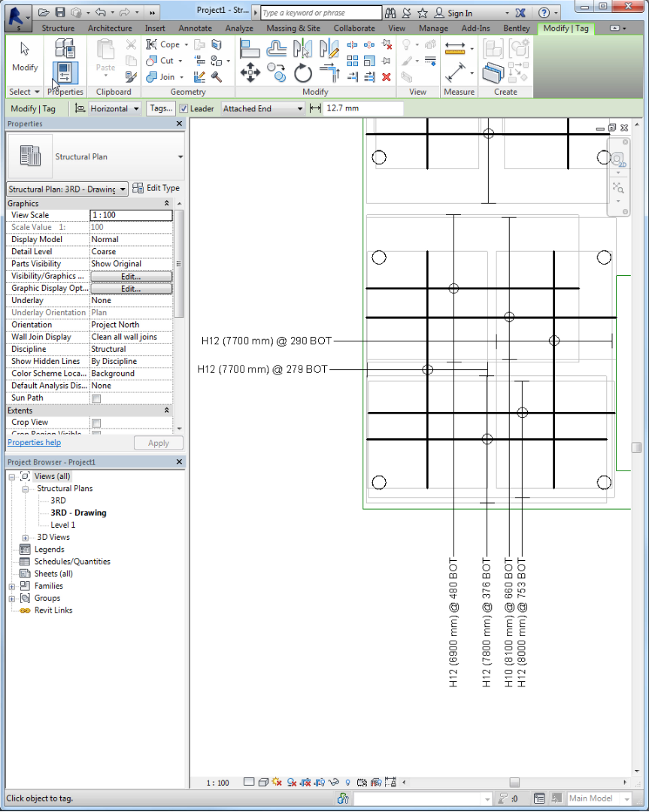The image size is (649, 812).
Task: Collapse the Graphics properties section
Action: [166, 204]
